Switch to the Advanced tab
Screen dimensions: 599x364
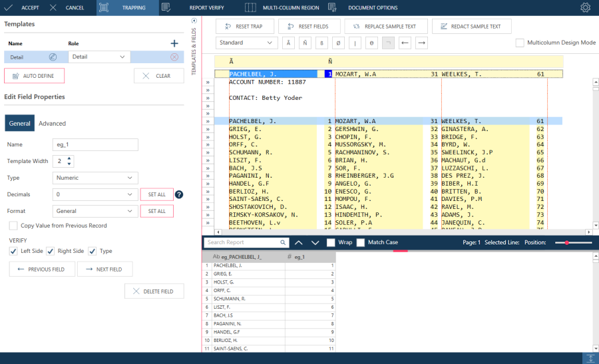[x=52, y=123]
